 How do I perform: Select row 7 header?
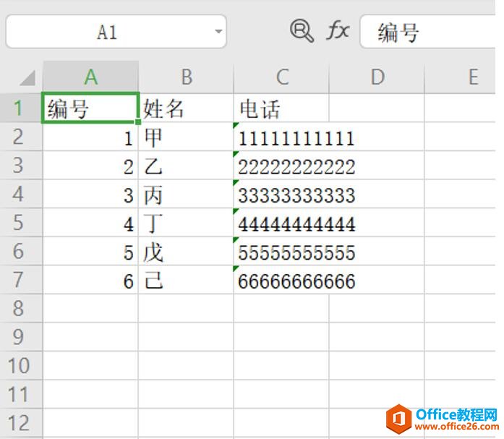tap(21, 279)
